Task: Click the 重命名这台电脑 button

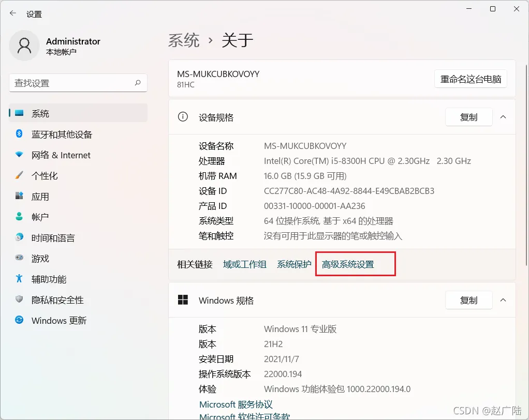Action: [471, 79]
